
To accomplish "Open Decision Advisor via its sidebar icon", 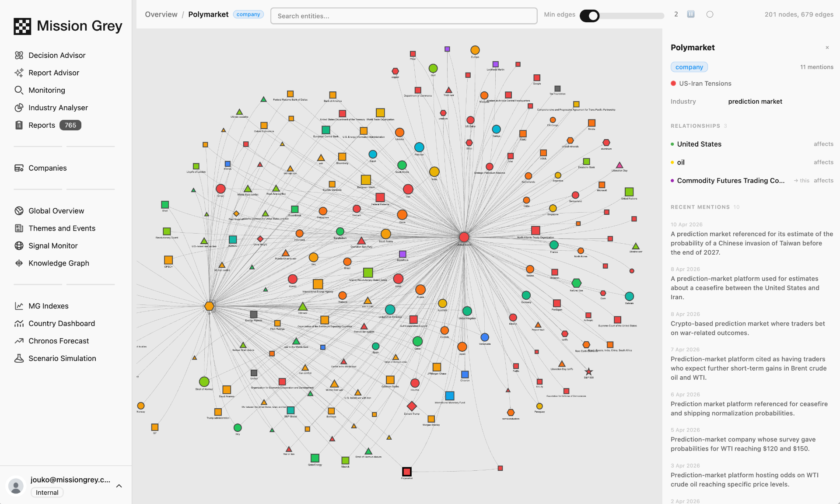I will click(19, 55).
